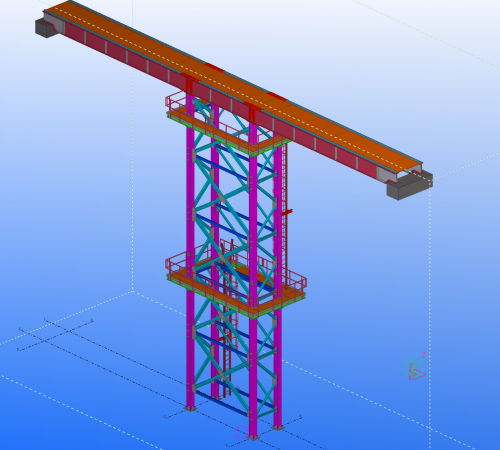Viewport: 500px width, 450px height.
Task: Select the grey concrete abutment at the girder's right end
Action: (x=409, y=186)
